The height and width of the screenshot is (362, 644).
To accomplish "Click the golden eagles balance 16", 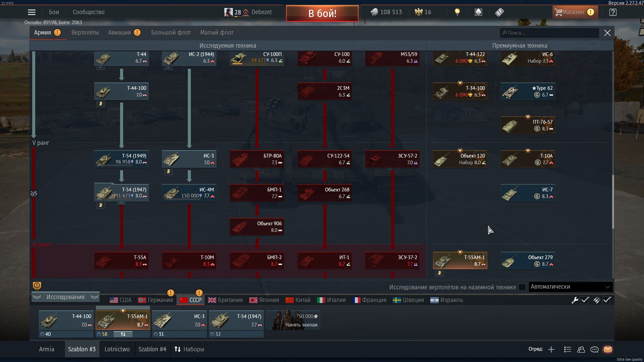I will coord(423,12).
